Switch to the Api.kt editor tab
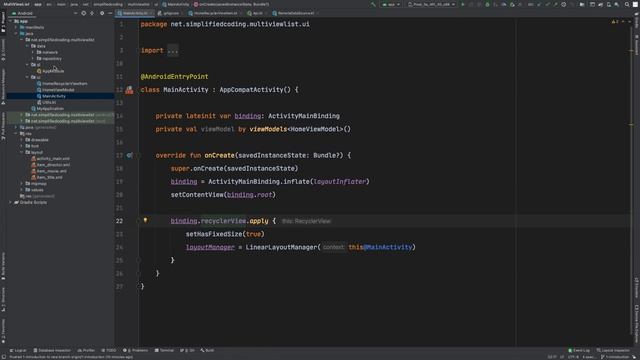Image resolution: width=640 pixels, height=360 pixels. 257,13
